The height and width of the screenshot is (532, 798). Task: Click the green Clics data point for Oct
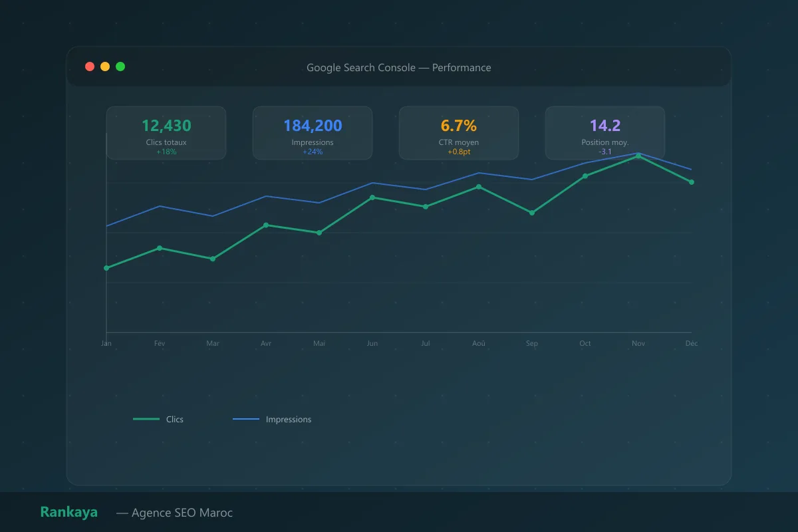(x=585, y=176)
